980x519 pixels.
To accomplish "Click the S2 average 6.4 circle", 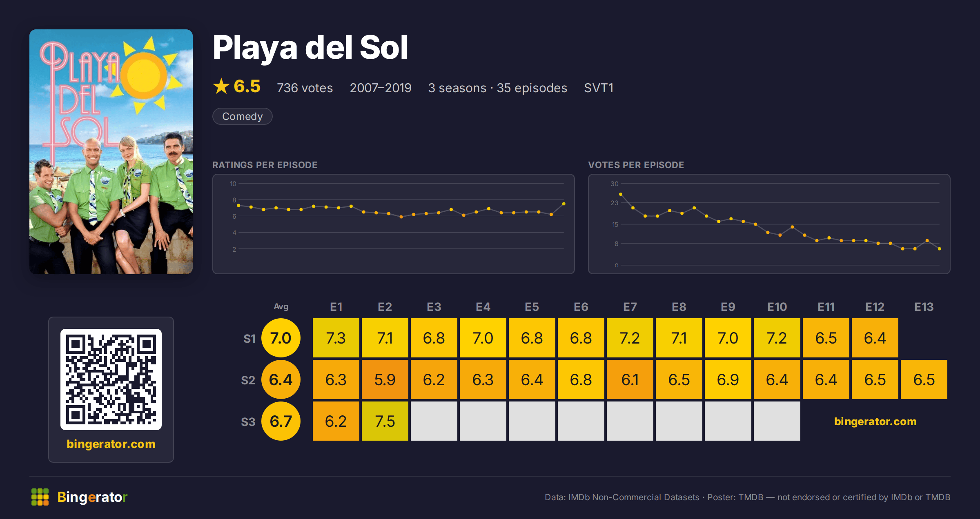I will pyautogui.click(x=281, y=379).
